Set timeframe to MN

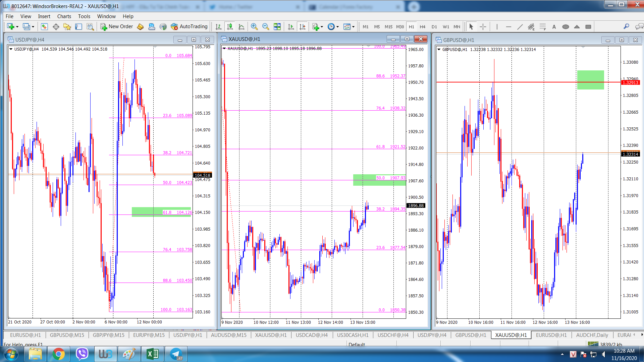point(457,26)
